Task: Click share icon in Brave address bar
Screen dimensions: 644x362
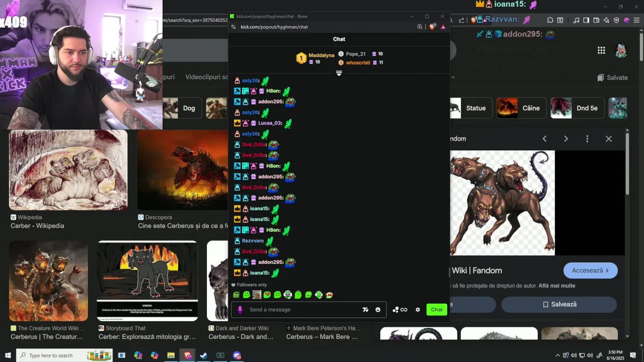Action: (x=461, y=20)
